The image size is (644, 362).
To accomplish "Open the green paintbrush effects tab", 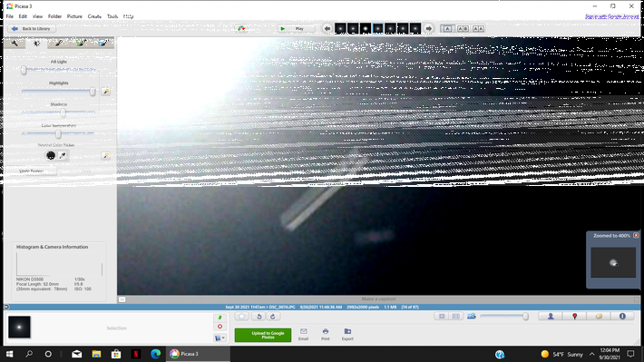I will click(81, 43).
